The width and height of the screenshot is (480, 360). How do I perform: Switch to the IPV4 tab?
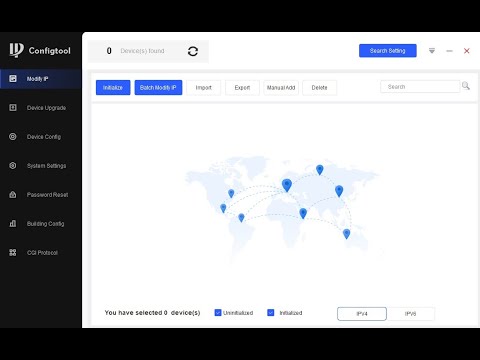362,314
